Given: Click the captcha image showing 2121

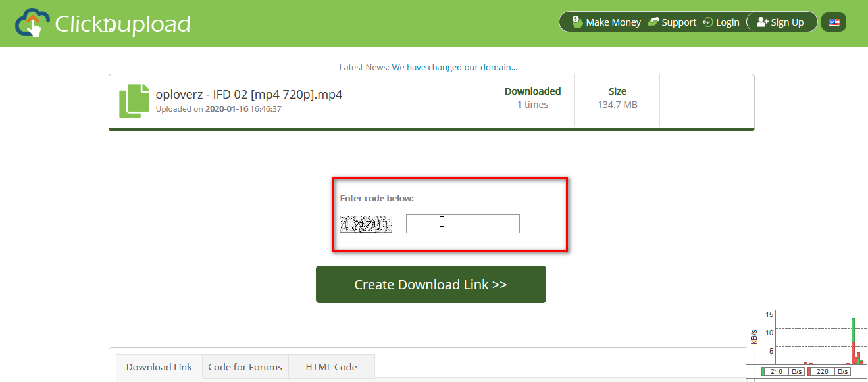Looking at the screenshot, I should tap(366, 224).
